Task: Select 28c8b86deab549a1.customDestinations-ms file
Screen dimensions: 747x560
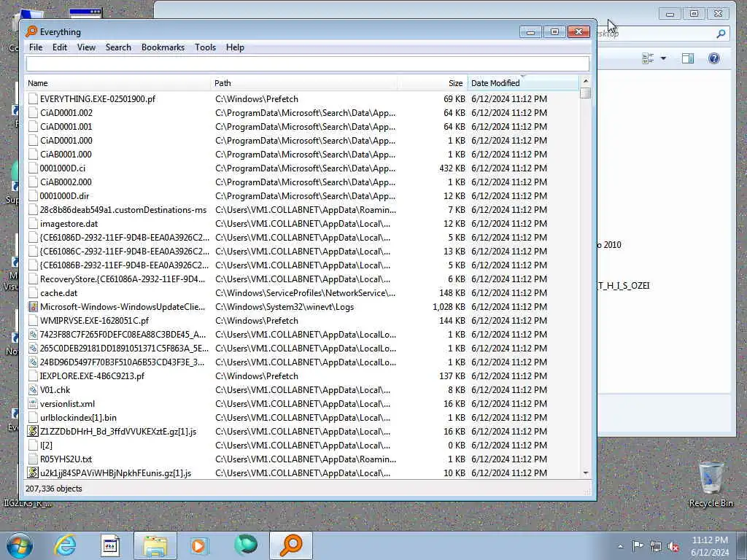Action: (x=123, y=209)
